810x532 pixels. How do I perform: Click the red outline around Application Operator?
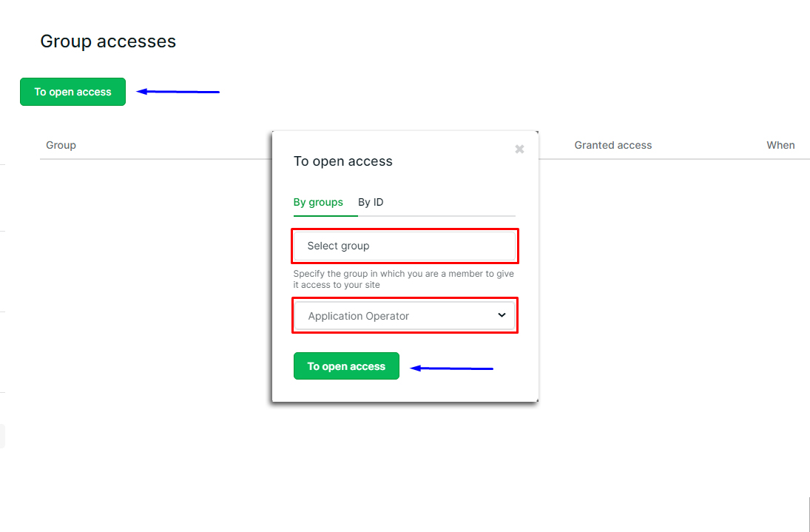point(405,298)
